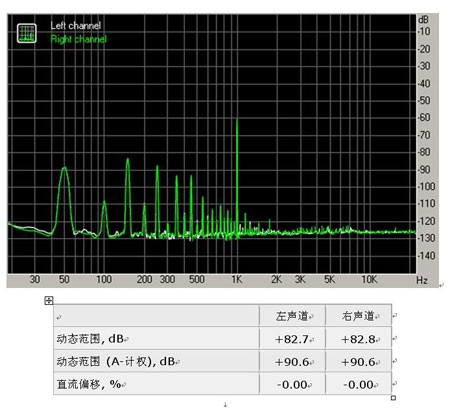Click the 动态范围 (A-计权) row label
This screenshot has width=450, height=408.
pyautogui.click(x=116, y=361)
